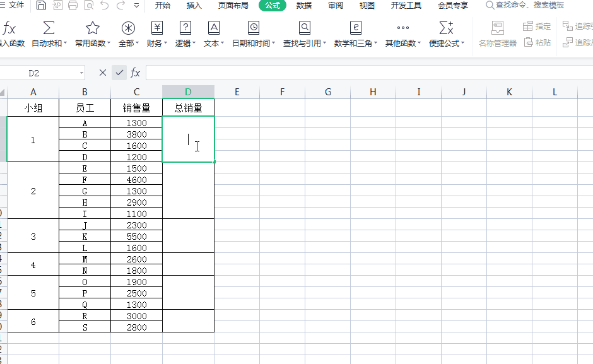
Task: Open Logical functions question mark icon
Action: pyautogui.click(x=185, y=28)
